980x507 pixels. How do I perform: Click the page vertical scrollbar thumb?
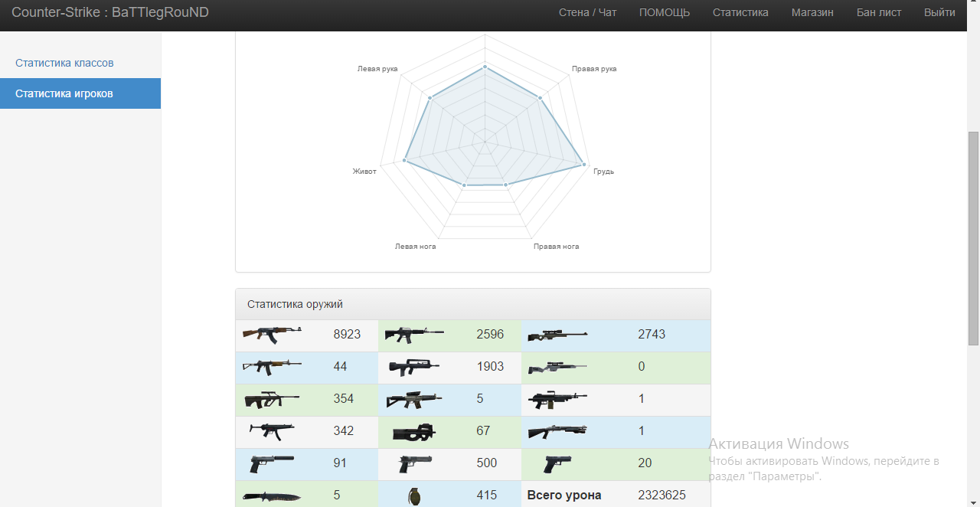click(974, 238)
